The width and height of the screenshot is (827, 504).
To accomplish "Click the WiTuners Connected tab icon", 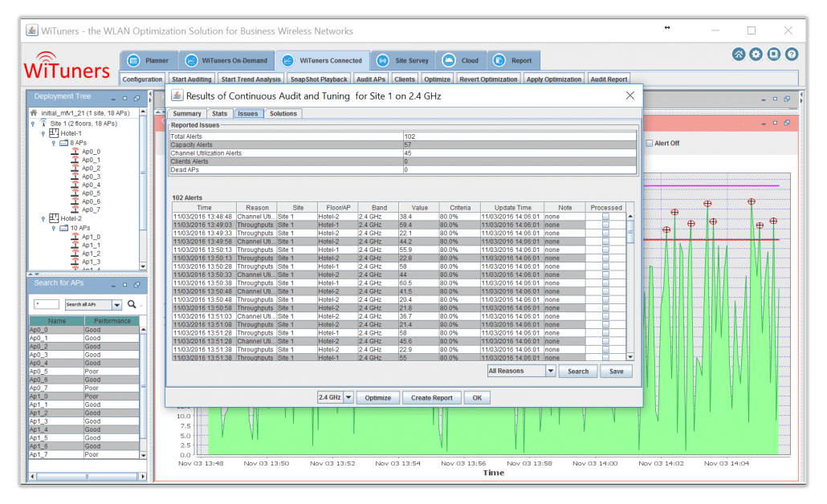I will [287, 60].
